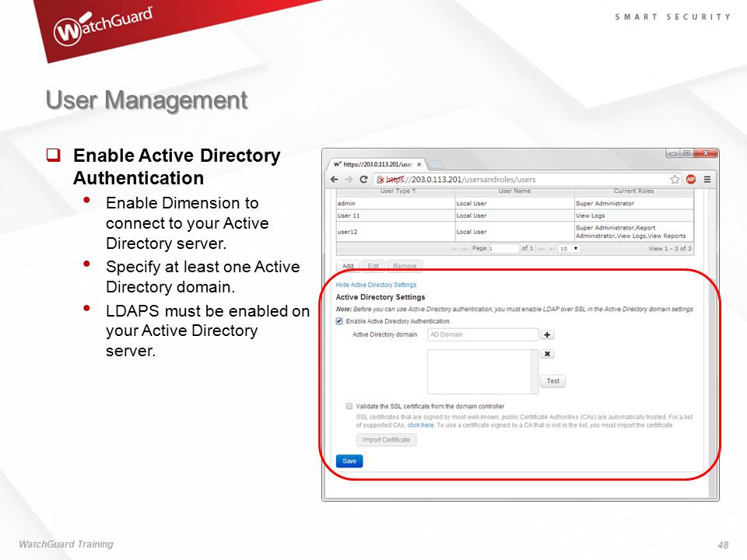Go to first page of users table
This screenshot has height=560, width=747.
[453, 249]
